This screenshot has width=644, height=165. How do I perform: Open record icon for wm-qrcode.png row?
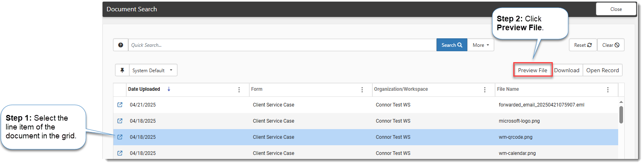point(120,137)
